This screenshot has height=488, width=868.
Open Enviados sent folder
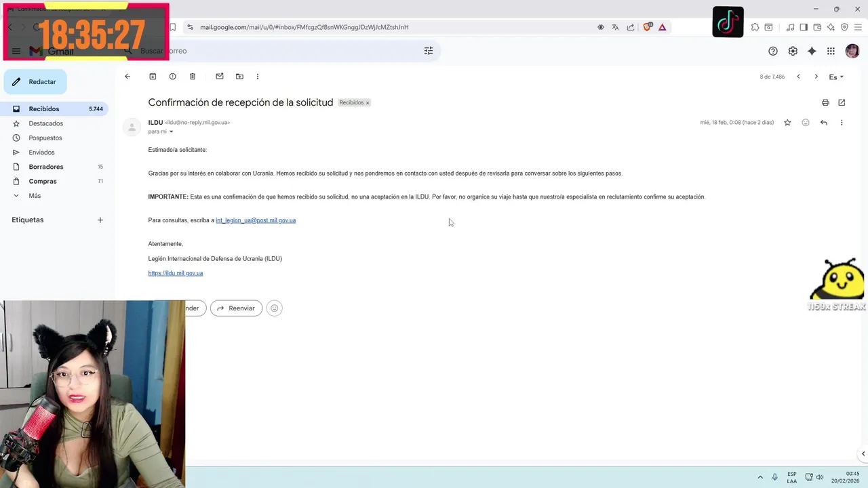(41, 152)
